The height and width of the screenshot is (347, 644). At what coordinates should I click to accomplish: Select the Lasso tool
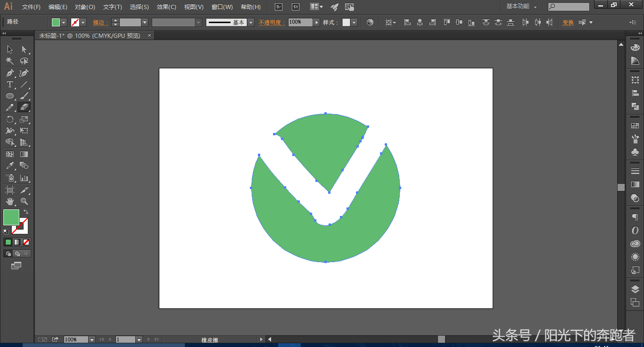pos(24,61)
